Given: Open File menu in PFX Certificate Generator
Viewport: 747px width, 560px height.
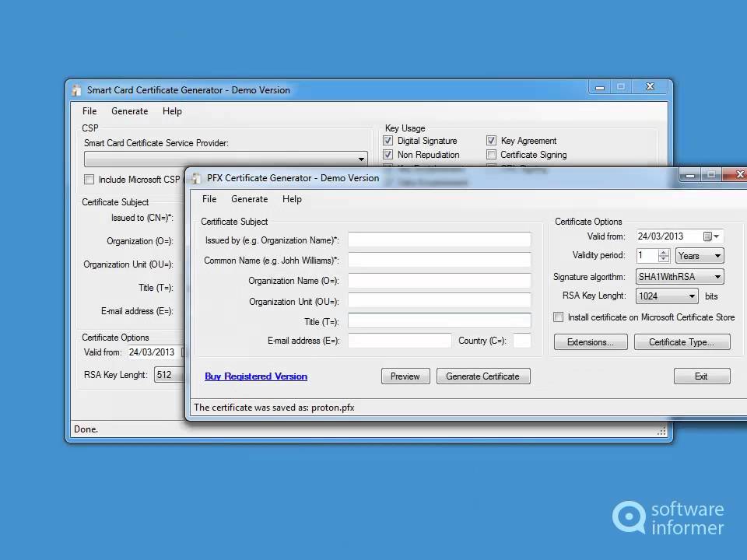Looking at the screenshot, I should [x=209, y=199].
